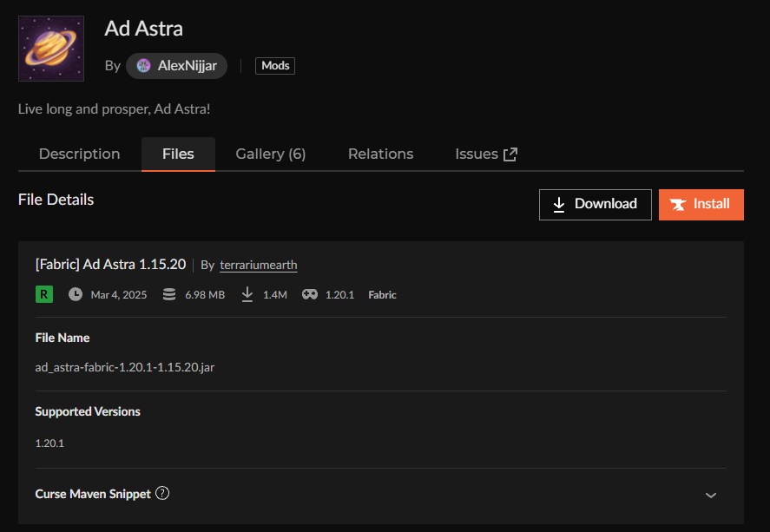Screen dimensions: 770x532
Task: Open the terrariumearth author link
Action: pos(260,264)
